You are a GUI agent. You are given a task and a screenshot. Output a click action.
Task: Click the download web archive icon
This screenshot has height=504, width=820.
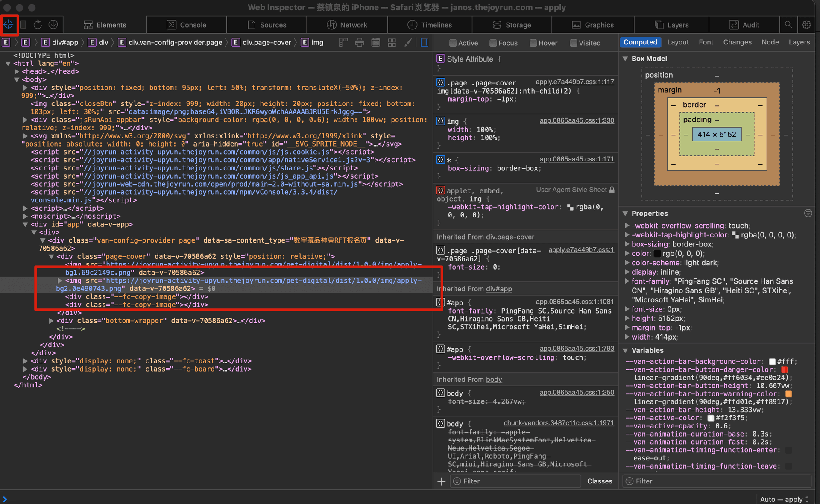(x=53, y=25)
